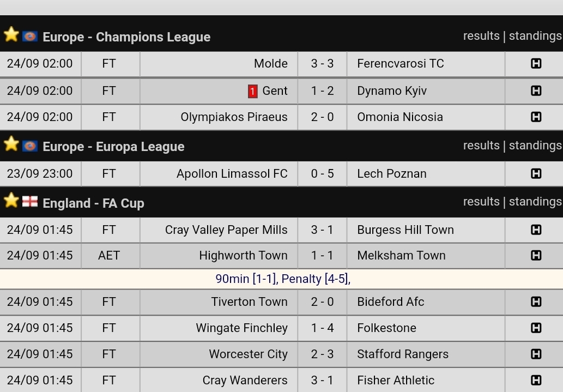Open Champions League results link
Screen dimensions: 563x392
tap(481, 36)
